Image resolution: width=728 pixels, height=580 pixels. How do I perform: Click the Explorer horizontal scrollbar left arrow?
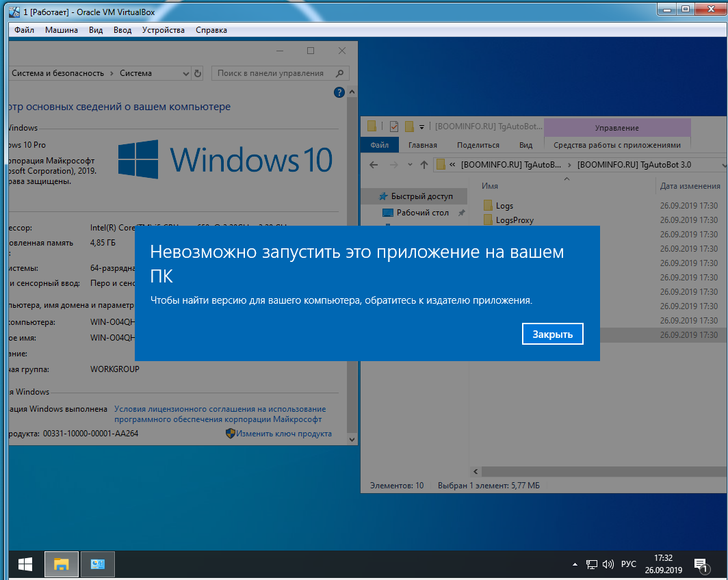[476, 471]
